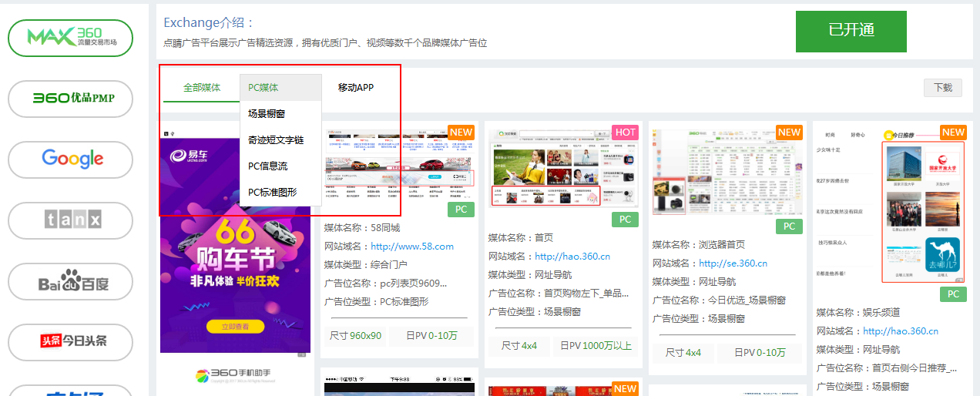Screen dimensions: 980x396
Task: Switch to the 全部媒体 tab
Action: [202, 88]
